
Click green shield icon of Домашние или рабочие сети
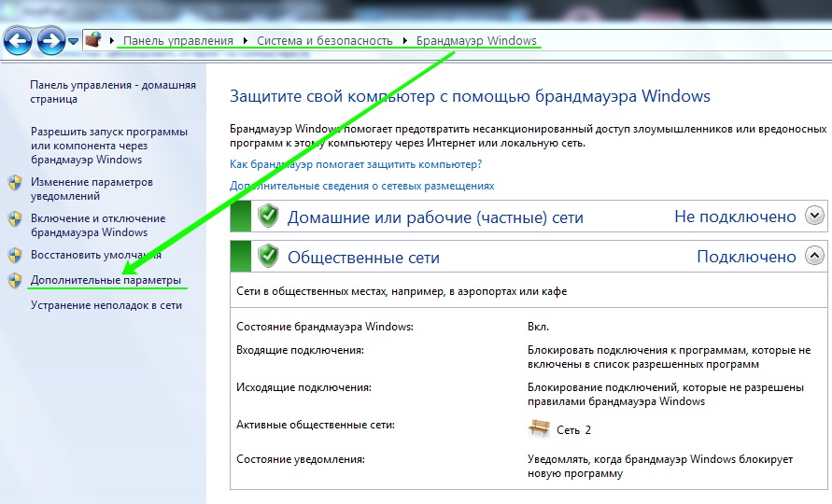point(268,216)
